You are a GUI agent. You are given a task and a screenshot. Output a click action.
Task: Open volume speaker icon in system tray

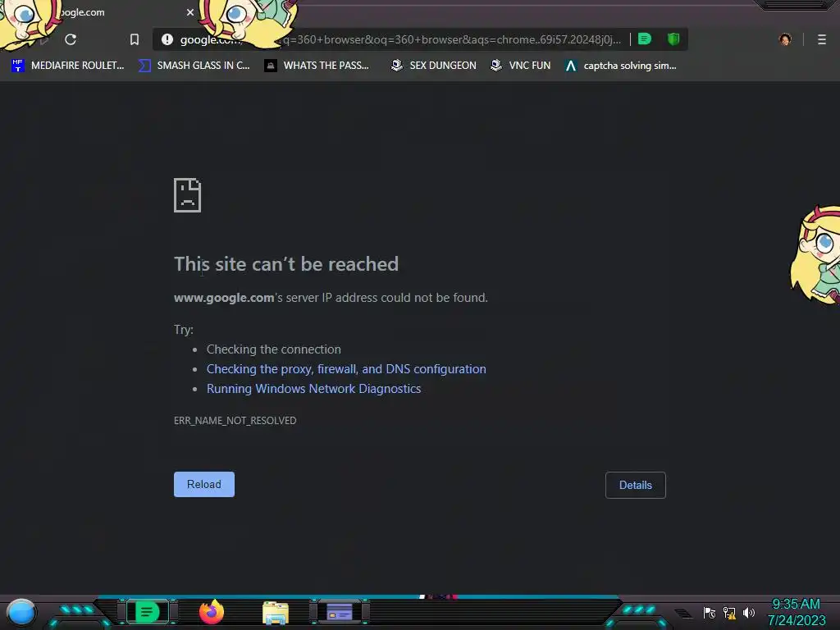[x=748, y=613]
